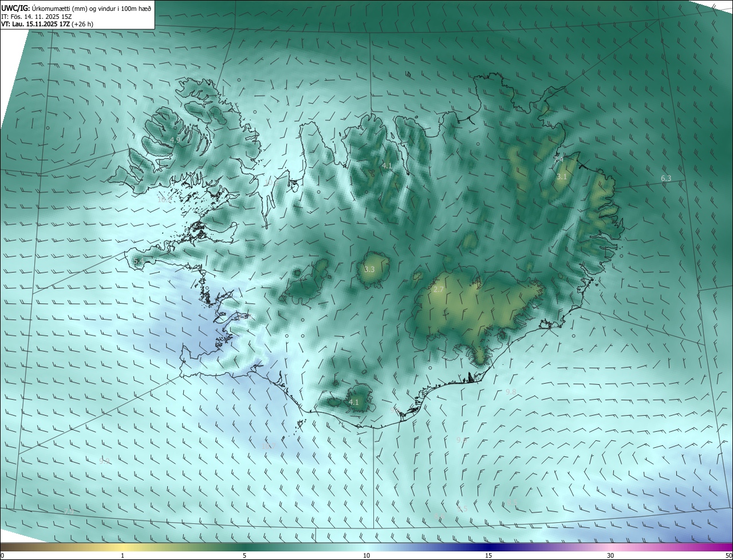The image size is (733, 560).
Task: Click the 4.9 value over the Westfjords
Action: [175, 140]
